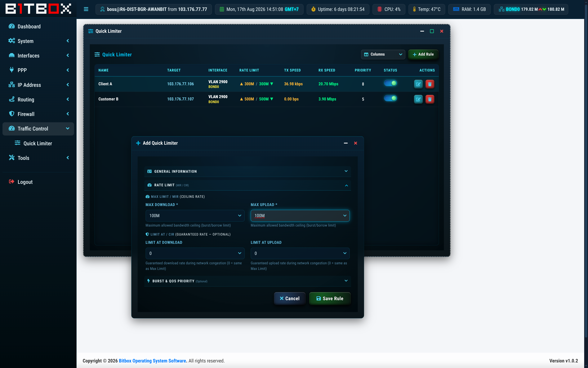The height and width of the screenshot is (368, 588).
Task: Edit the Customer B rule
Action: pyautogui.click(x=418, y=99)
